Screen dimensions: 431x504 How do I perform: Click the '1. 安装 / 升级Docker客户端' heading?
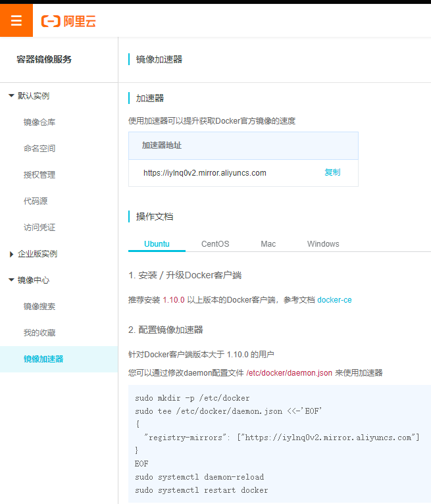tap(185, 275)
